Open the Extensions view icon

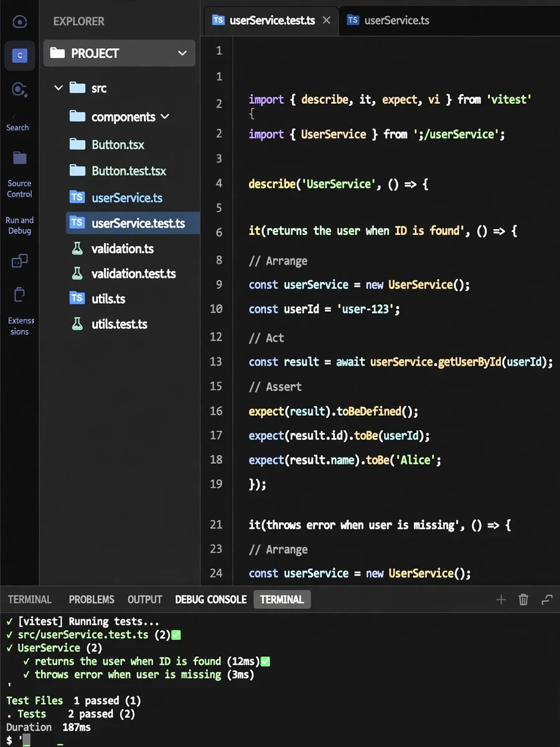point(19,294)
